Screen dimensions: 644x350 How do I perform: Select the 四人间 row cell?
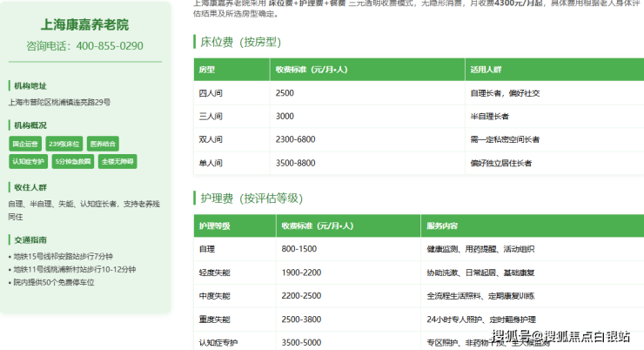point(231,93)
